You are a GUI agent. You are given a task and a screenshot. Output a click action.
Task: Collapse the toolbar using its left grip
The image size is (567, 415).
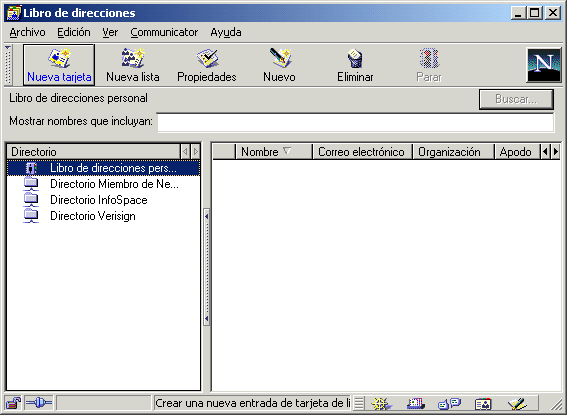(x=8, y=65)
